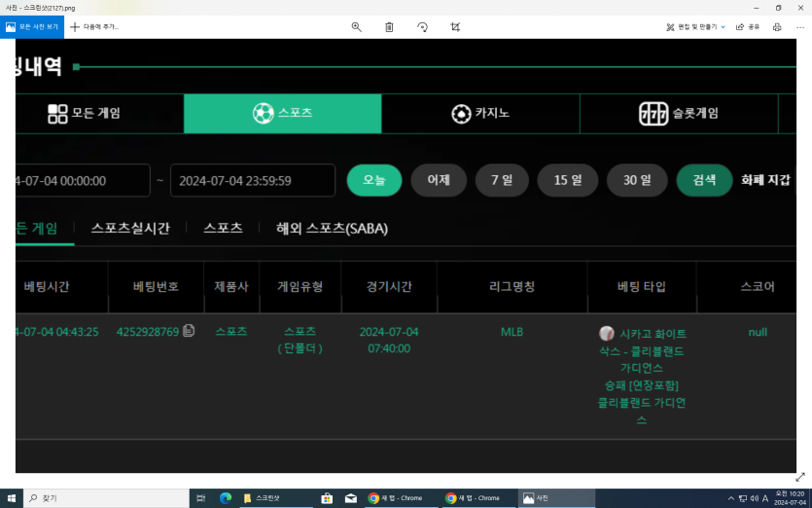This screenshot has height=508, width=812.
Task: Click the taskbar 찾기 search box
Action: (106, 498)
